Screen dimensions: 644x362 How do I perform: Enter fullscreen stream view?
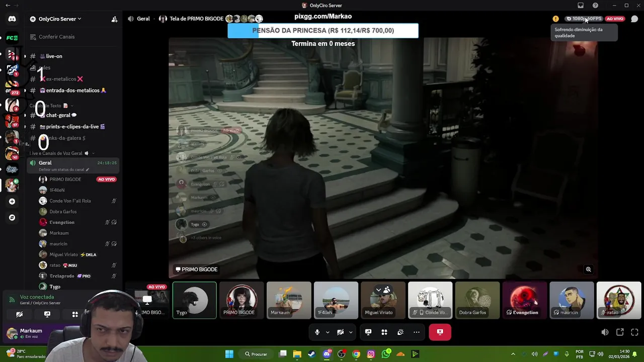pos(634,332)
